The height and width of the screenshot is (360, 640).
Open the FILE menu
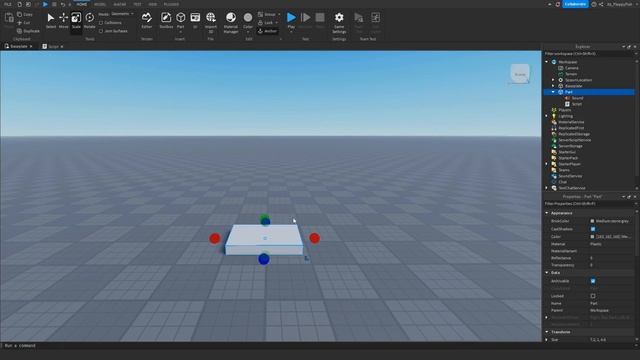click(x=8, y=4)
